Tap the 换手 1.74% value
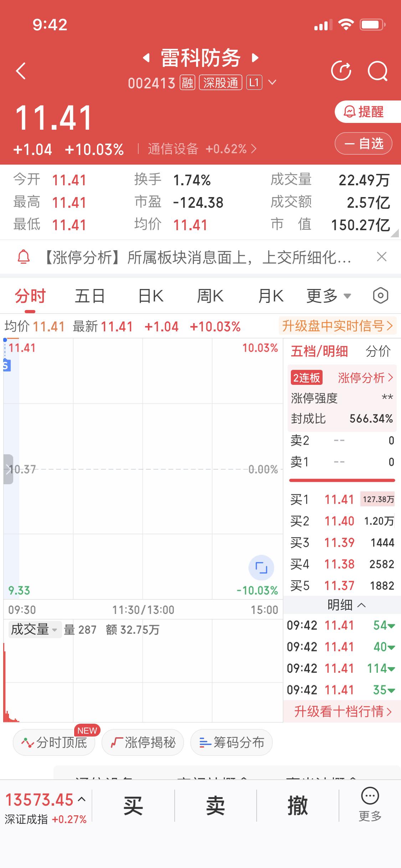Image resolution: width=401 pixels, height=868 pixels. pos(192,180)
